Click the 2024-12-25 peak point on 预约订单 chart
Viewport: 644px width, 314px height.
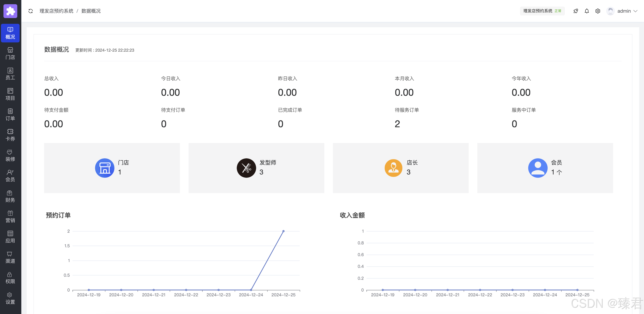(283, 231)
